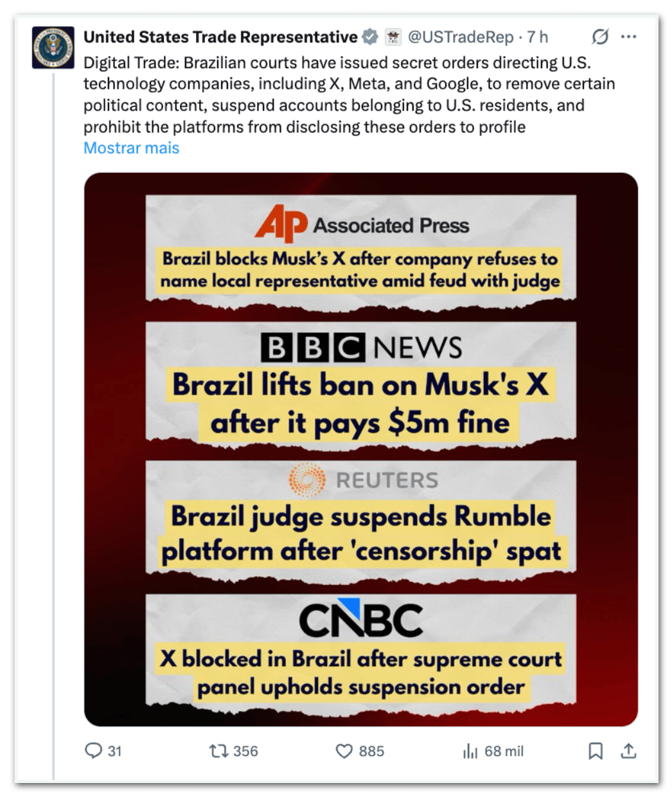Open the 7 h timestamp link
Screen dimensions: 672x801
(538, 37)
